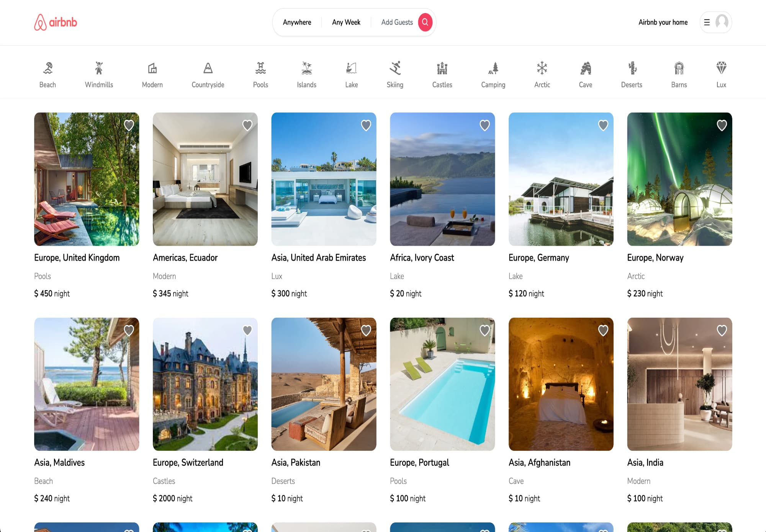Choose the Barns category icon
The height and width of the screenshot is (532, 766).
click(x=679, y=68)
